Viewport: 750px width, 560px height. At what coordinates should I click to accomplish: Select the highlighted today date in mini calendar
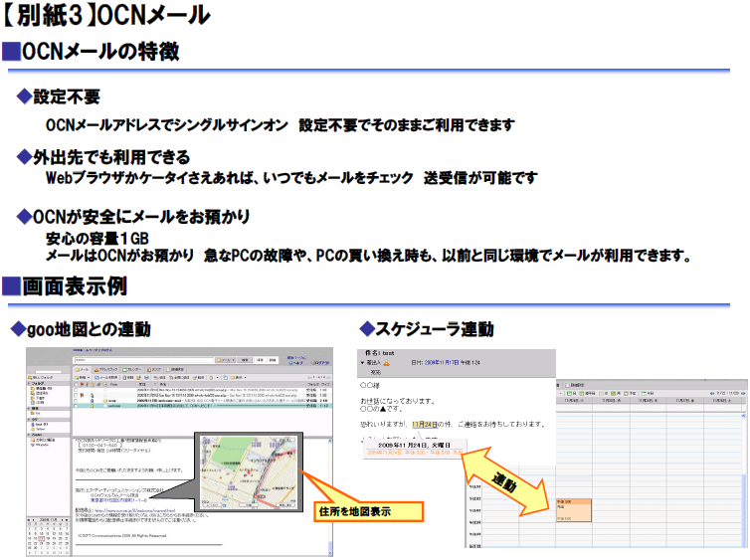(x=41, y=538)
